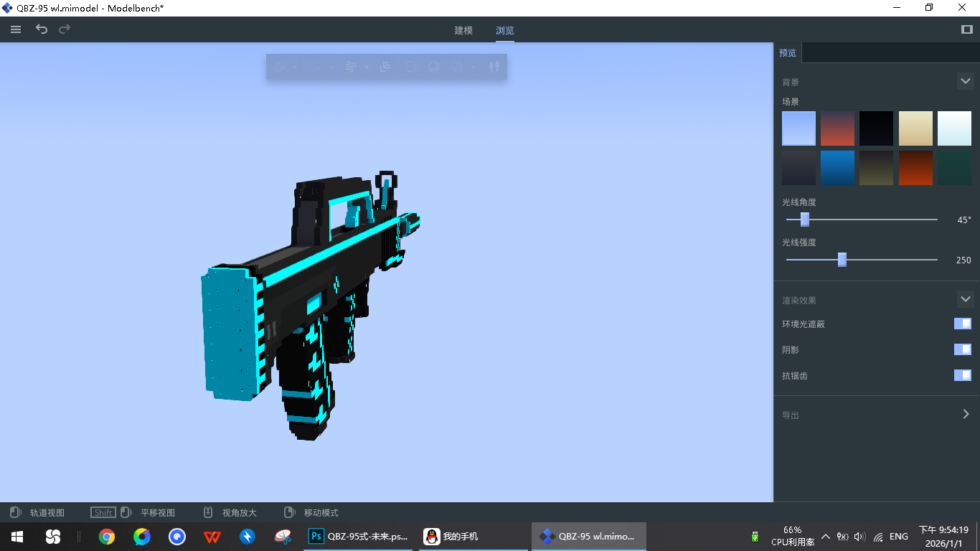
Task: Click the redo arrow icon
Action: pos(65,29)
